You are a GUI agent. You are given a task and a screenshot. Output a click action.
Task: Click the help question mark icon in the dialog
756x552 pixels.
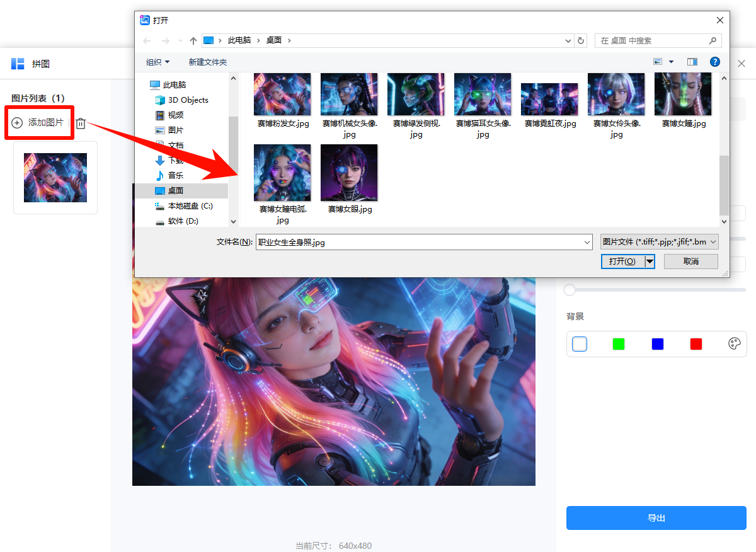pos(716,61)
